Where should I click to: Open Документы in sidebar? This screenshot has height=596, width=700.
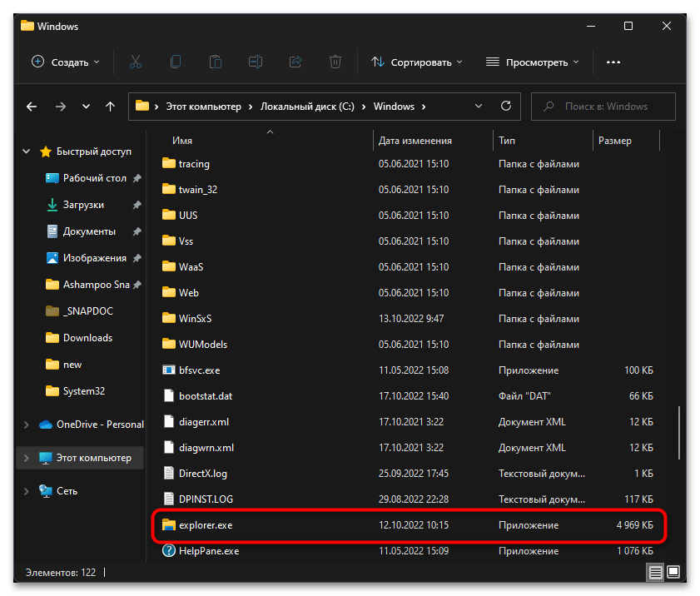89,231
